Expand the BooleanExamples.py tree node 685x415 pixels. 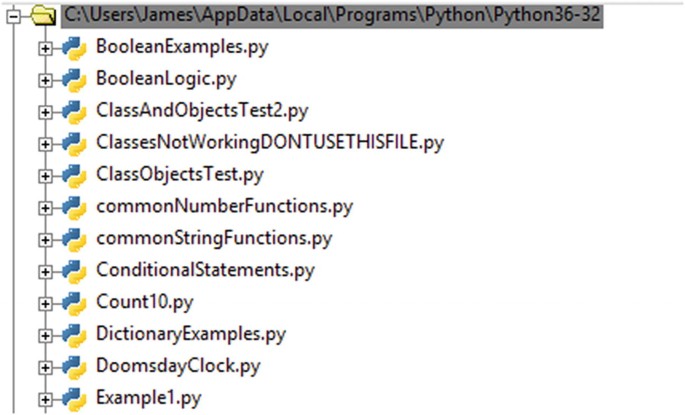[x=44, y=48]
